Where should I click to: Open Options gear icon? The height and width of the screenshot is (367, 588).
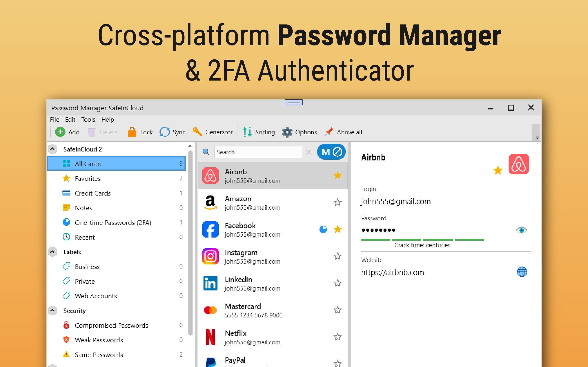(x=287, y=132)
